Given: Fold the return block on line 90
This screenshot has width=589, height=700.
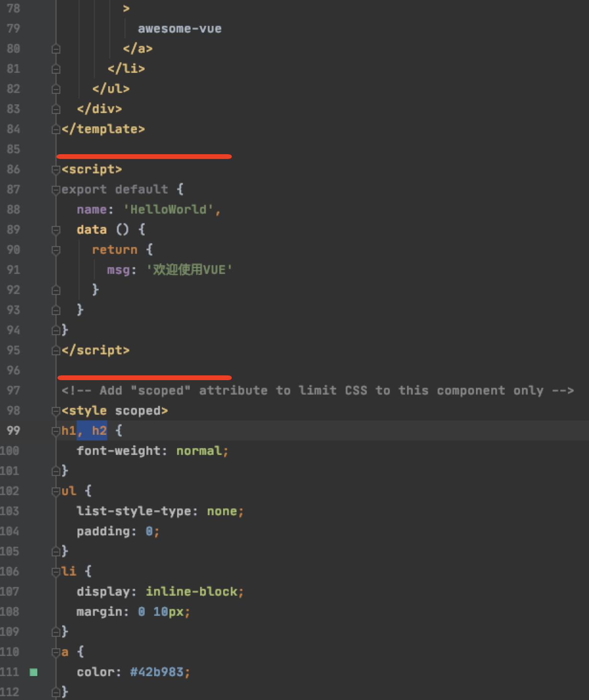Looking at the screenshot, I should 56,250.
